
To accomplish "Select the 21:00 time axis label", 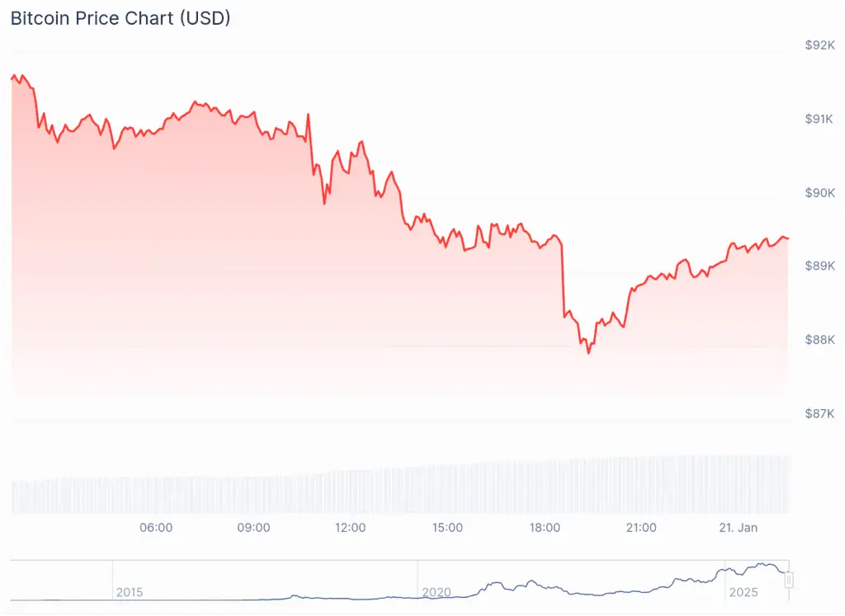I will [x=641, y=528].
